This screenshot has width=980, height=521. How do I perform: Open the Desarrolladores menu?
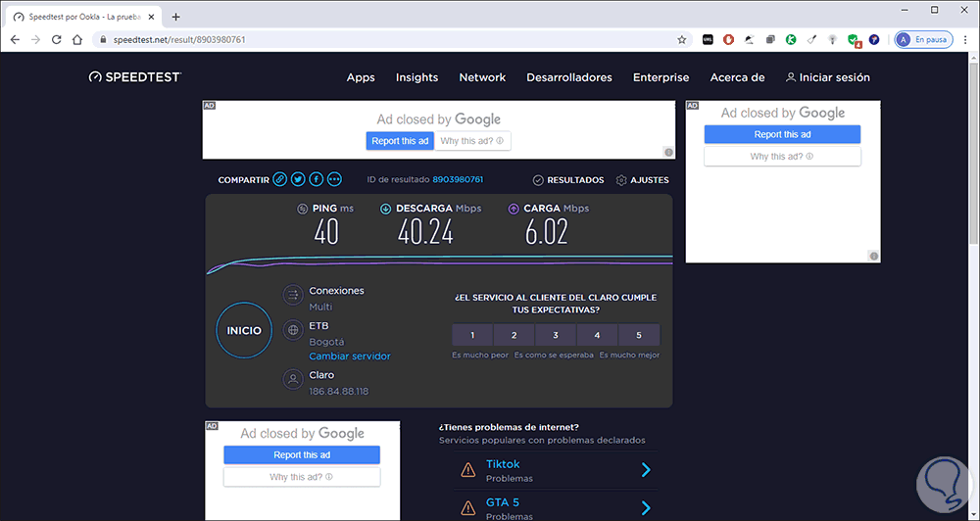pyautogui.click(x=569, y=77)
